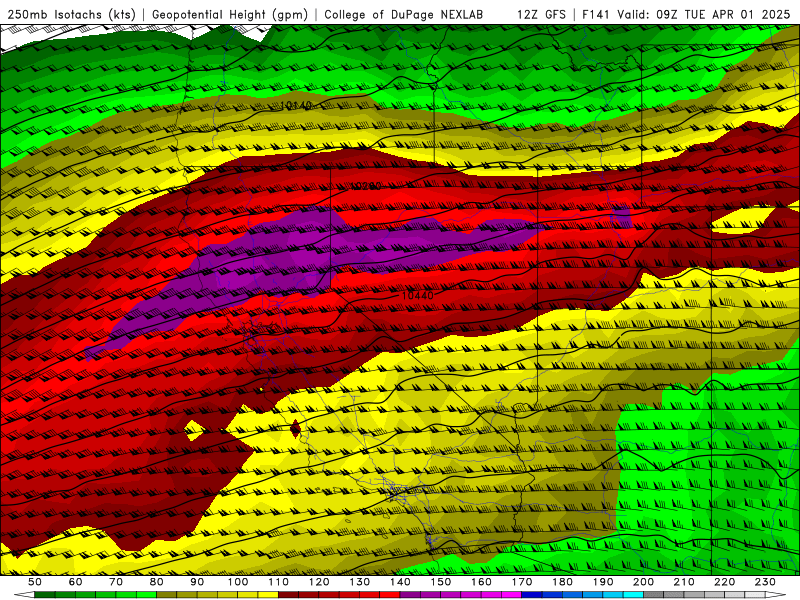Click the 90 kts colorbar label
The image size is (800, 600).
click(x=197, y=582)
